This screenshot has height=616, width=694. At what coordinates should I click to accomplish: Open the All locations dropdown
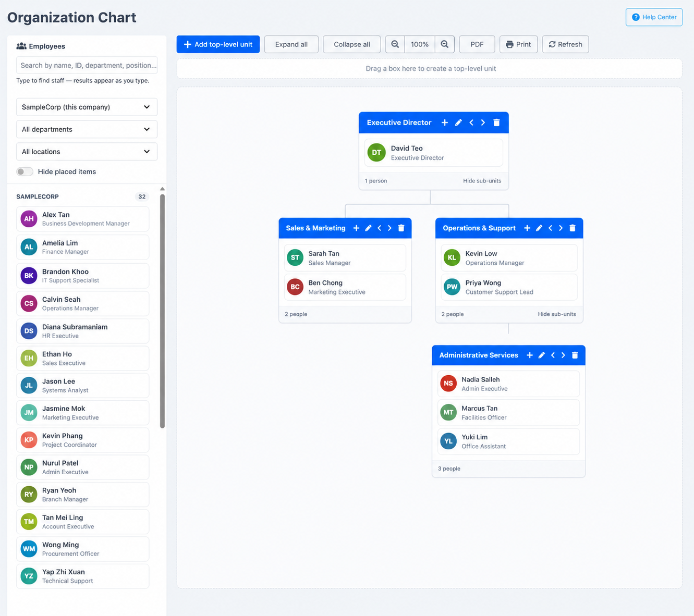87,152
